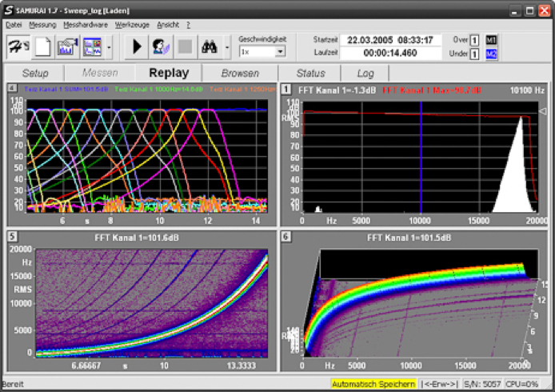
Task: Expand the arrow beside the binoculars
Action: click(x=227, y=46)
